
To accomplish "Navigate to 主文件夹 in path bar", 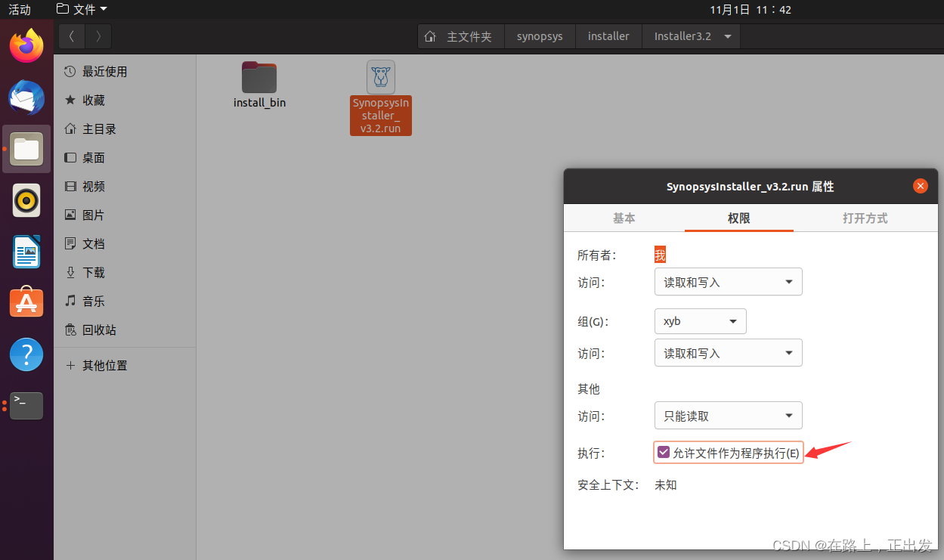I will (461, 36).
